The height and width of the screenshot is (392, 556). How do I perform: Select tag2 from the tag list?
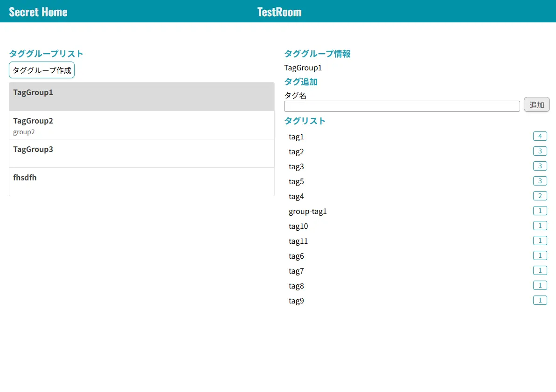(296, 151)
